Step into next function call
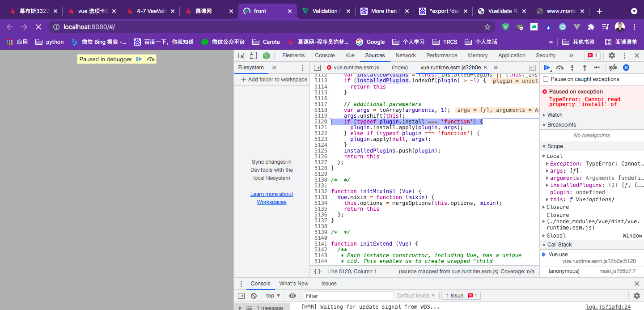The width and height of the screenshot is (644, 310). [x=572, y=68]
